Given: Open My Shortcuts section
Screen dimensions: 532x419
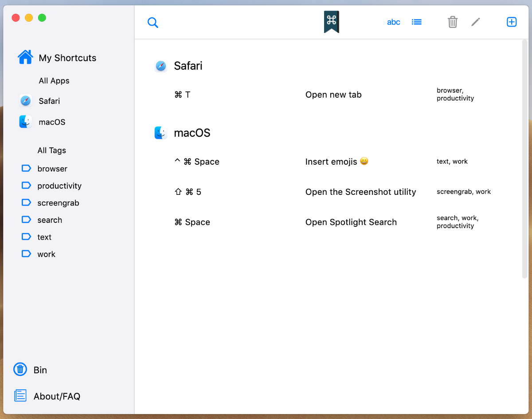Looking at the screenshot, I should 67,58.
